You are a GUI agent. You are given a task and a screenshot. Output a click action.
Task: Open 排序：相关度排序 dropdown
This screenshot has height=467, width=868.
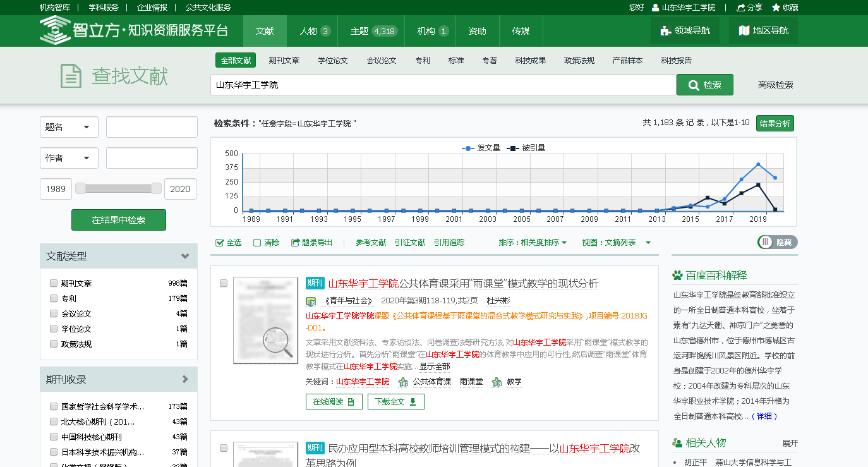tap(533, 243)
